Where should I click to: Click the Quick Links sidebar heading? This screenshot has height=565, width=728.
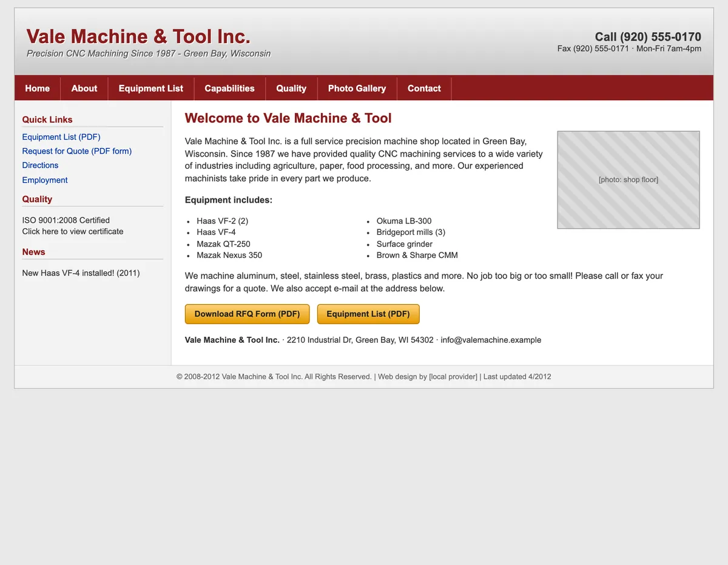(x=47, y=120)
